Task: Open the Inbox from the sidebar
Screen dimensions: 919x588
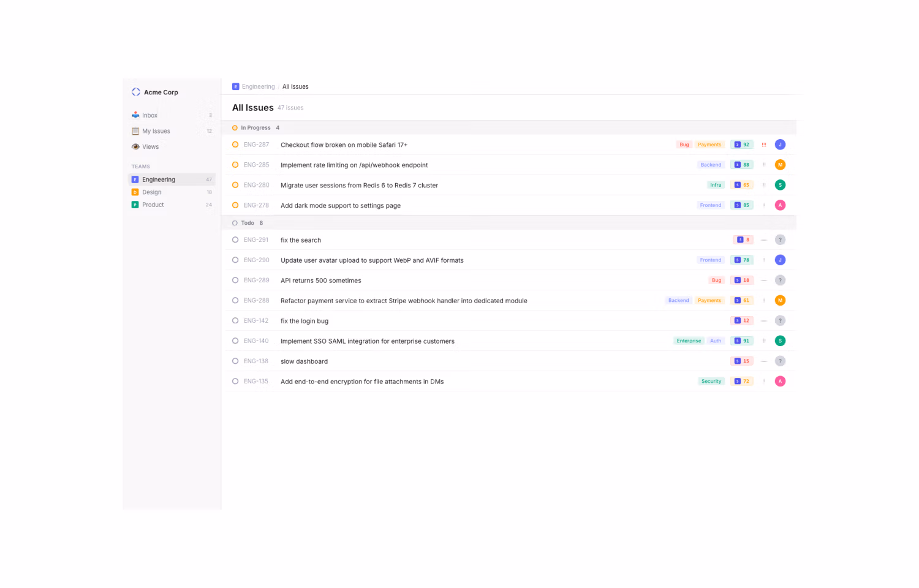Action: tap(149, 115)
